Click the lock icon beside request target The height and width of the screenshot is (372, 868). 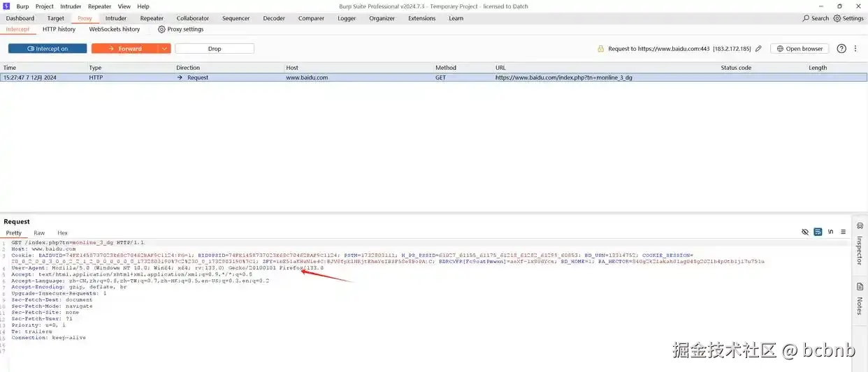600,49
